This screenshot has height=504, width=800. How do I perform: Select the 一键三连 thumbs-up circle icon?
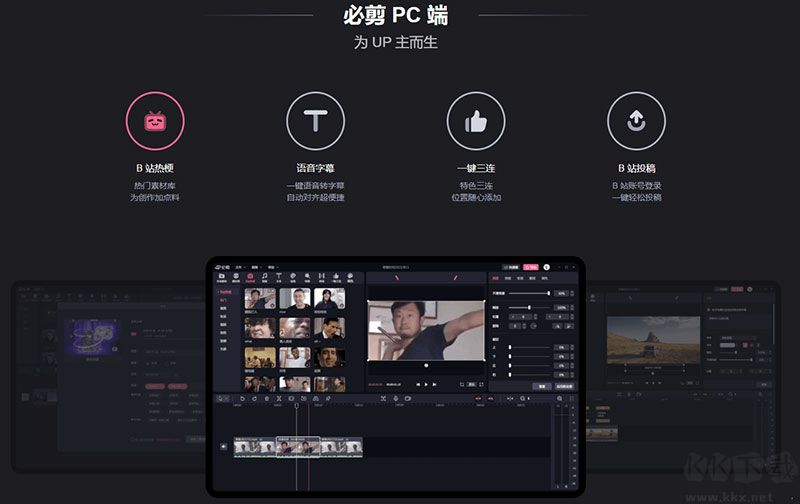(x=476, y=121)
